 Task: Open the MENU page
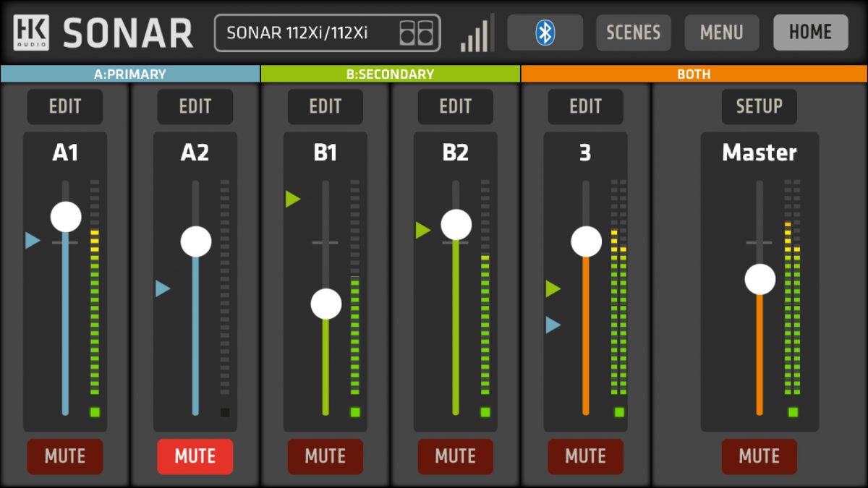[722, 33]
